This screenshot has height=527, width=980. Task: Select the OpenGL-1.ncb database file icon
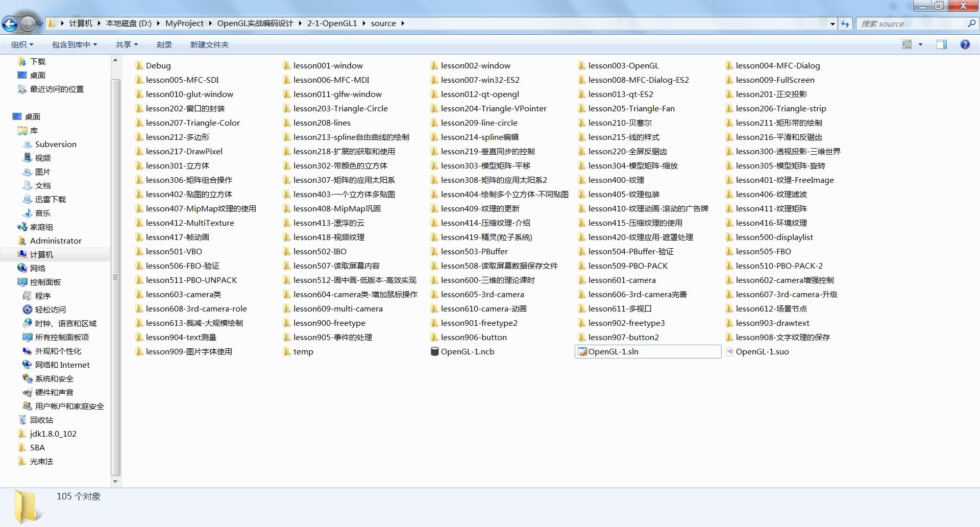pos(435,351)
